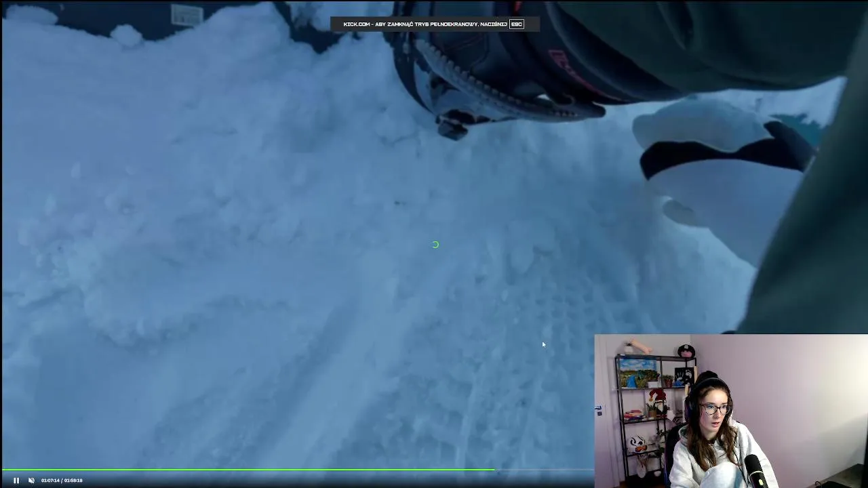Click the fullscreen exit notice banner
This screenshot has height=488, width=868.
pyautogui.click(x=434, y=24)
